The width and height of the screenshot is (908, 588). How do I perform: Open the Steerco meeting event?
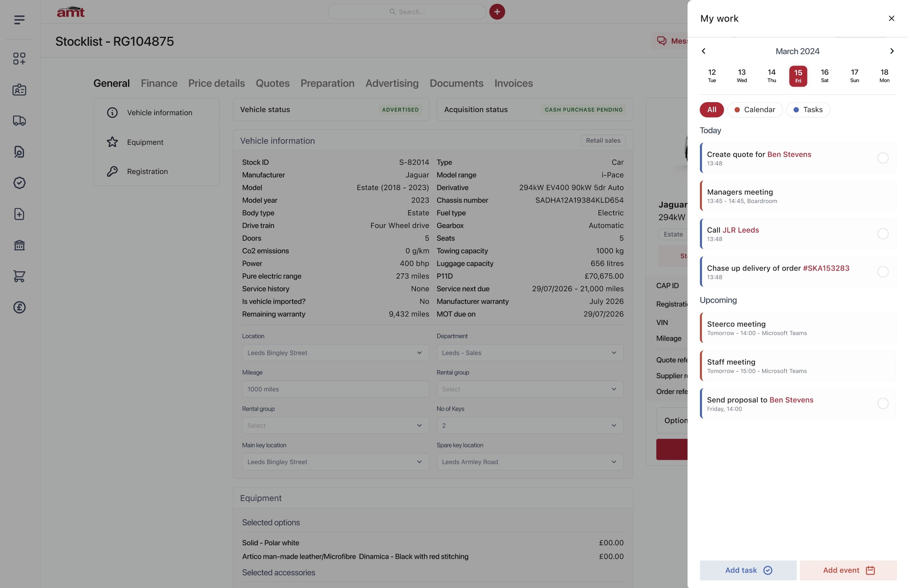(x=798, y=328)
